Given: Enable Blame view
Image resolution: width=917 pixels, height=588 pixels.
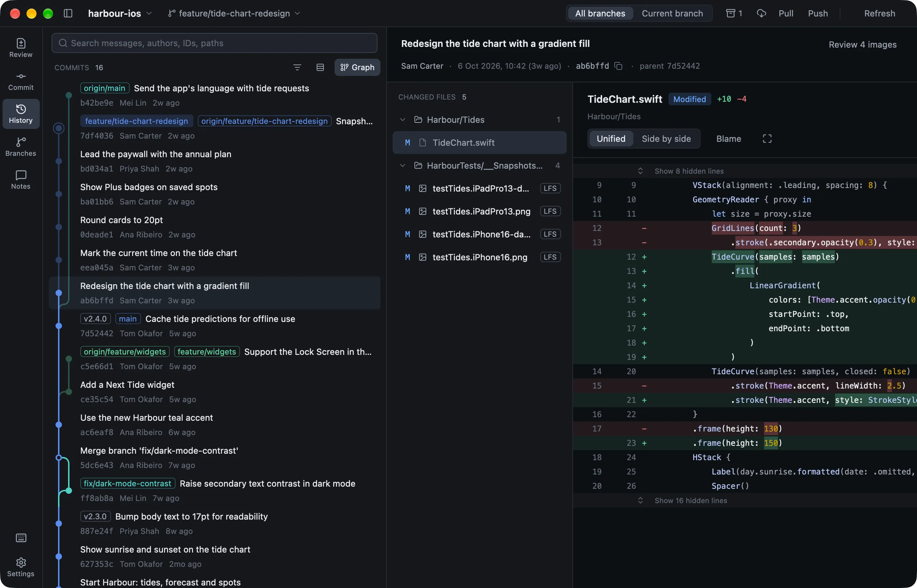Looking at the screenshot, I should 728,139.
